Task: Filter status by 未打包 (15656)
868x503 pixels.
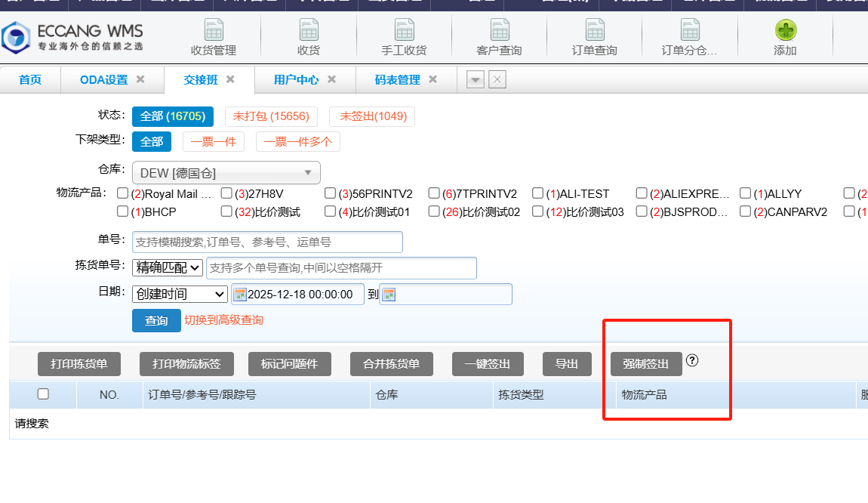Action: (271, 116)
